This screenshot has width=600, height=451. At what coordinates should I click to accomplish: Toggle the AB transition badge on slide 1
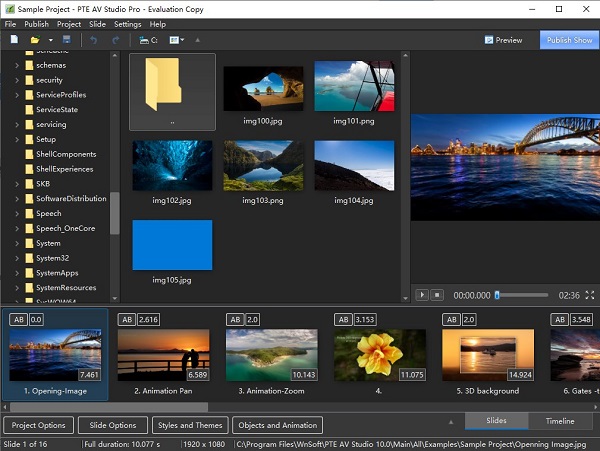coord(17,319)
